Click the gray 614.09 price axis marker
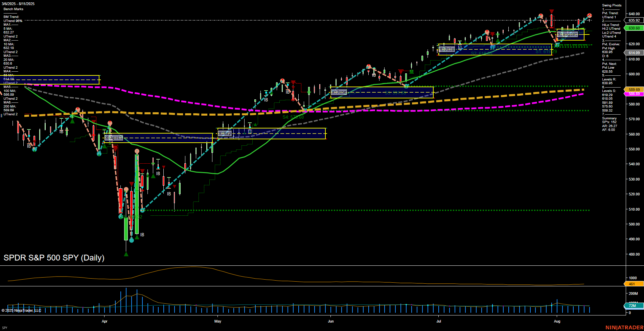Image resolution: width=644 pixels, height=331 pixels. click(634, 53)
